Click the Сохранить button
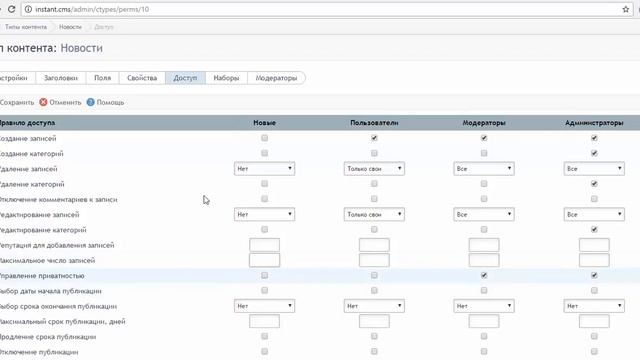The height and width of the screenshot is (360, 640). [x=17, y=102]
